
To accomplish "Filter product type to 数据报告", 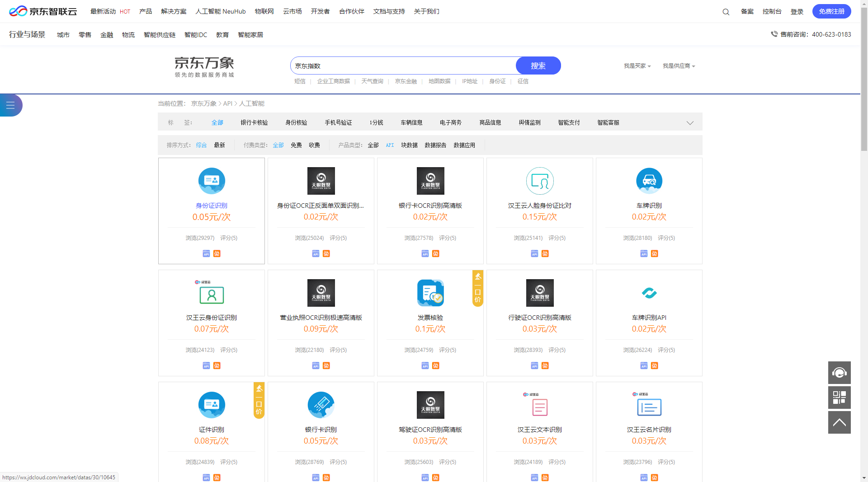I will [435, 145].
